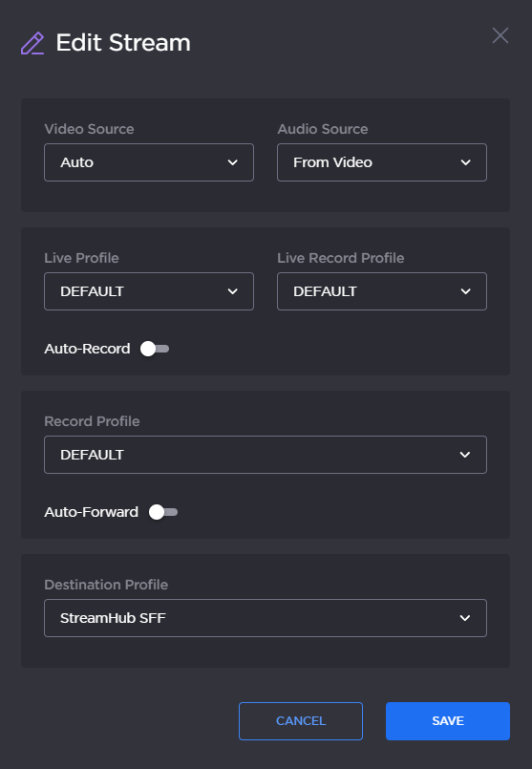
Task: Close the Edit Stream dialog with X
Action: [500, 35]
